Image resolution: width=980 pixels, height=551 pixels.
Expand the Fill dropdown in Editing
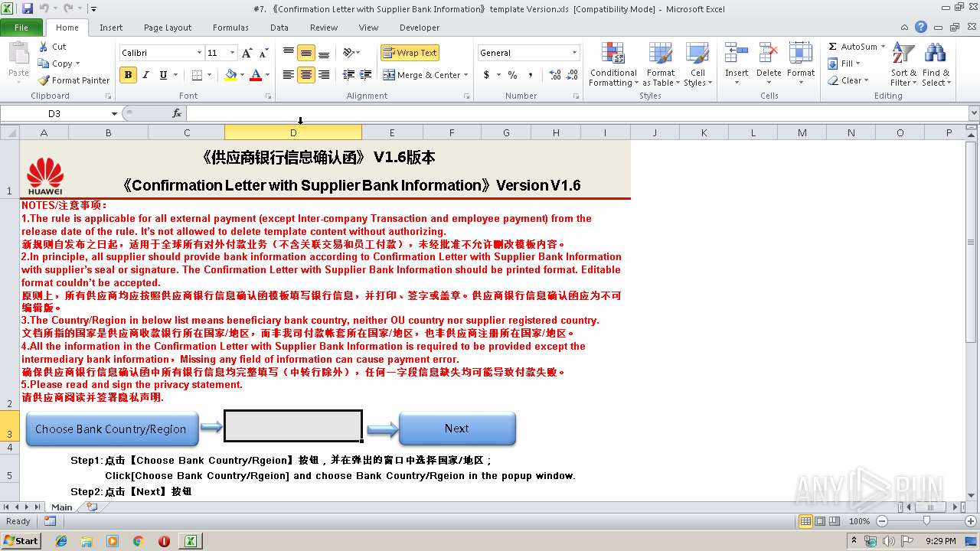point(857,64)
